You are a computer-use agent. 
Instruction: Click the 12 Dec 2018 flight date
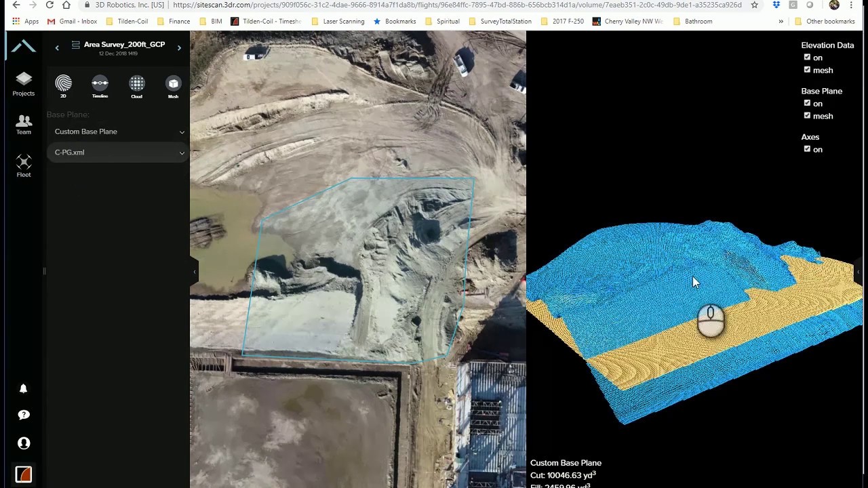coord(118,54)
